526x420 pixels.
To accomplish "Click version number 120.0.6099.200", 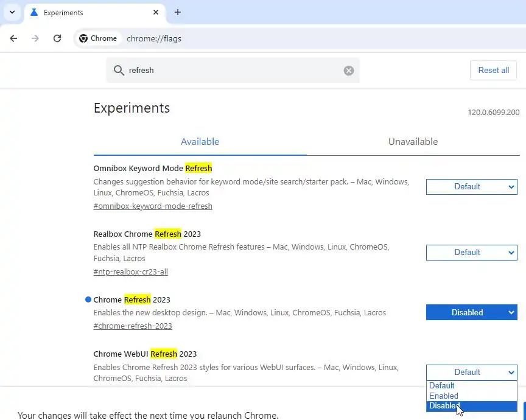I will [494, 113].
